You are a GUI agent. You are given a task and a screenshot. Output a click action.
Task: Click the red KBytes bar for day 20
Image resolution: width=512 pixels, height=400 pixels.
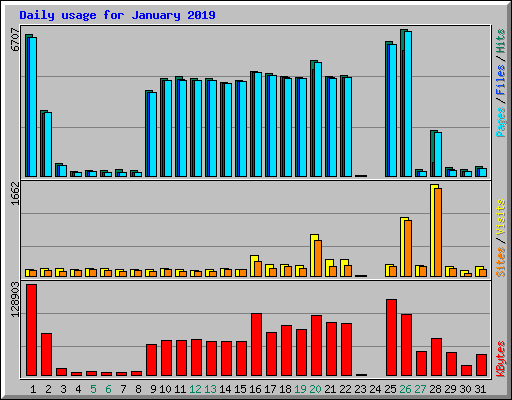(x=316, y=346)
